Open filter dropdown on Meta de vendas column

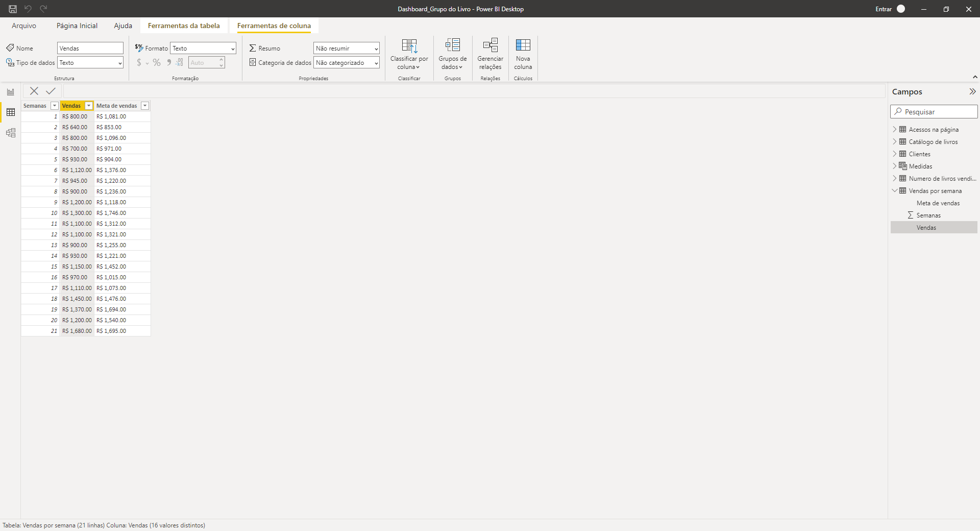(145, 106)
